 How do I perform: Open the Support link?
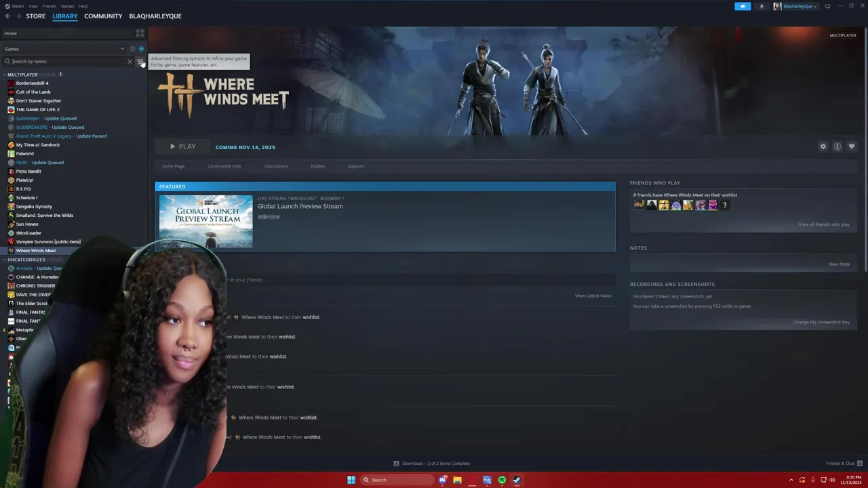356,166
